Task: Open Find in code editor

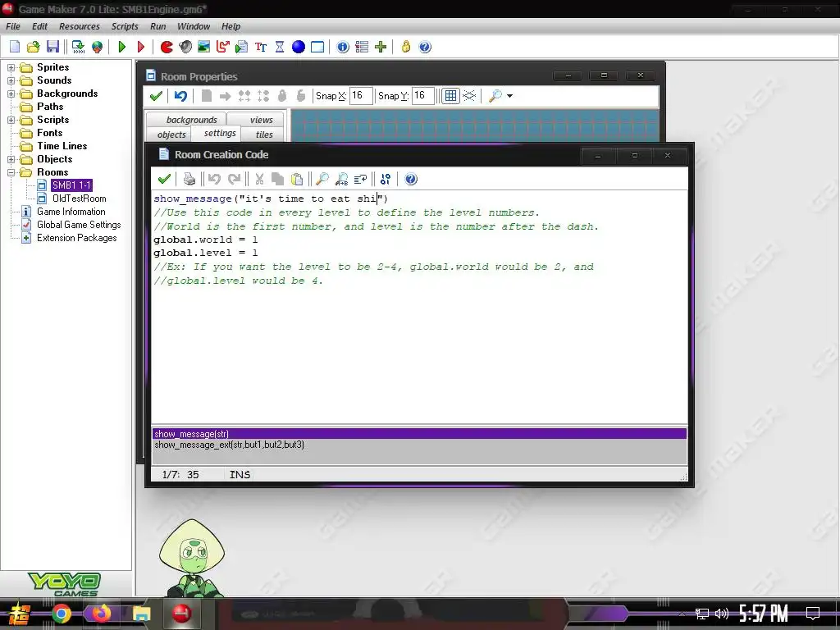Action: point(322,179)
